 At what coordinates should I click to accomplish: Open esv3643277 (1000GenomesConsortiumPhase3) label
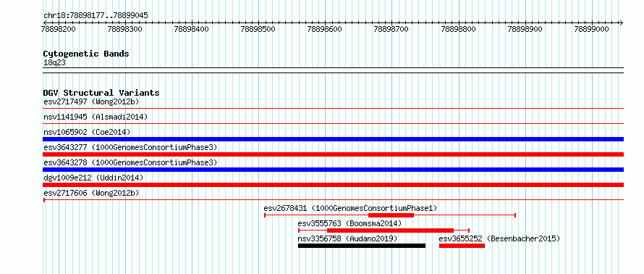tap(130, 147)
